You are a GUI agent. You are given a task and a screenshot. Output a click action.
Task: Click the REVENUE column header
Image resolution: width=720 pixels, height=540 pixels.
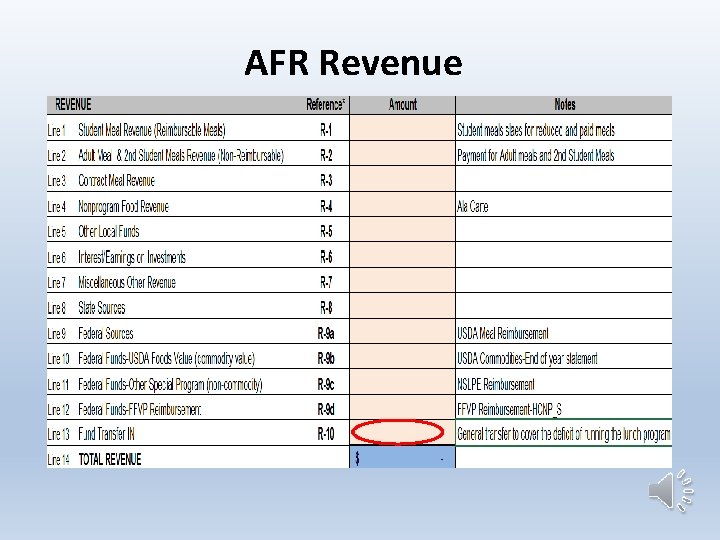[x=73, y=105]
